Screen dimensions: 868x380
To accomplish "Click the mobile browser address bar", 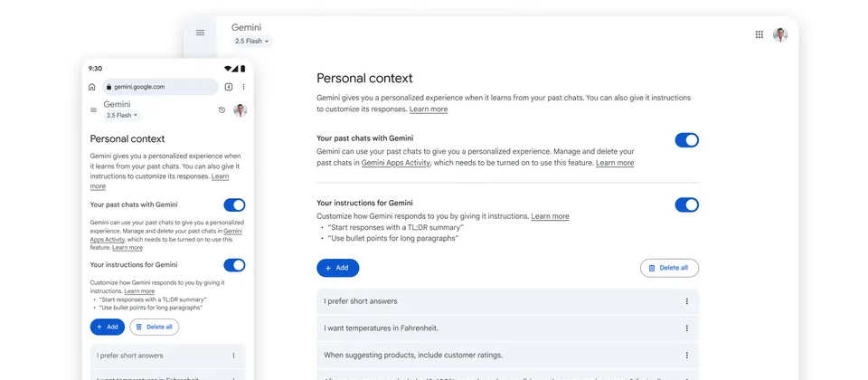I will tap(161, 87).
